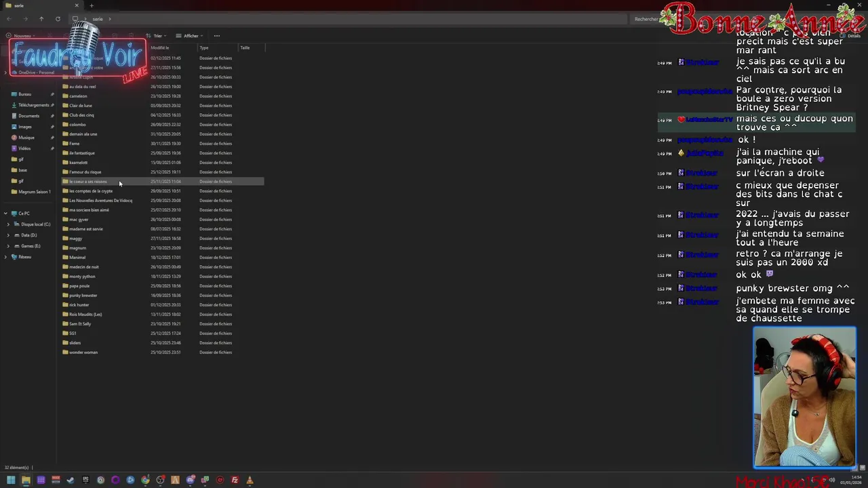Expand the Réseau tree node
The image size is (868, 488).
(x=6, y=257)
